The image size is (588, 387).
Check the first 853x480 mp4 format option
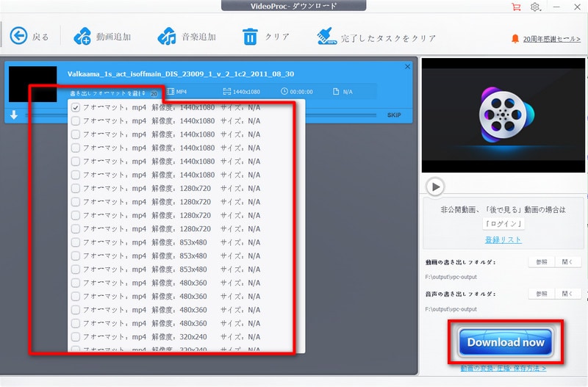[x=76, y=242]
